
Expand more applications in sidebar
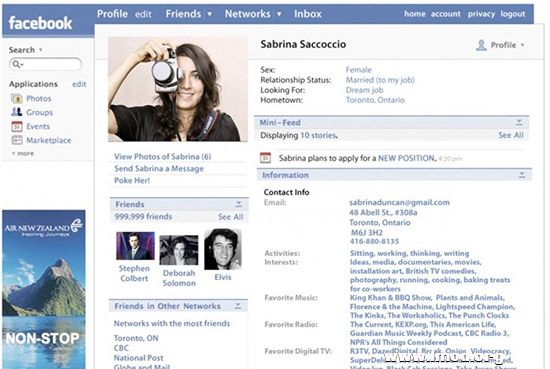click(x=23, y=153)
